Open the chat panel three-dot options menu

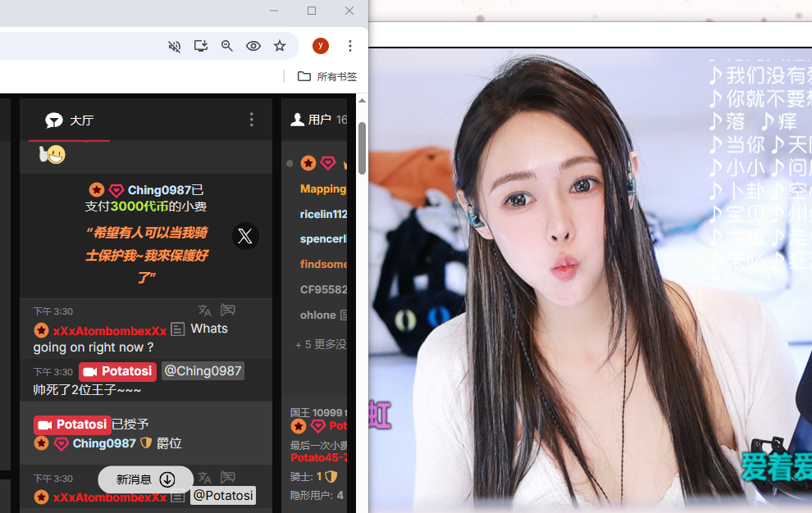pyautogui.click(x=252, y=120)
